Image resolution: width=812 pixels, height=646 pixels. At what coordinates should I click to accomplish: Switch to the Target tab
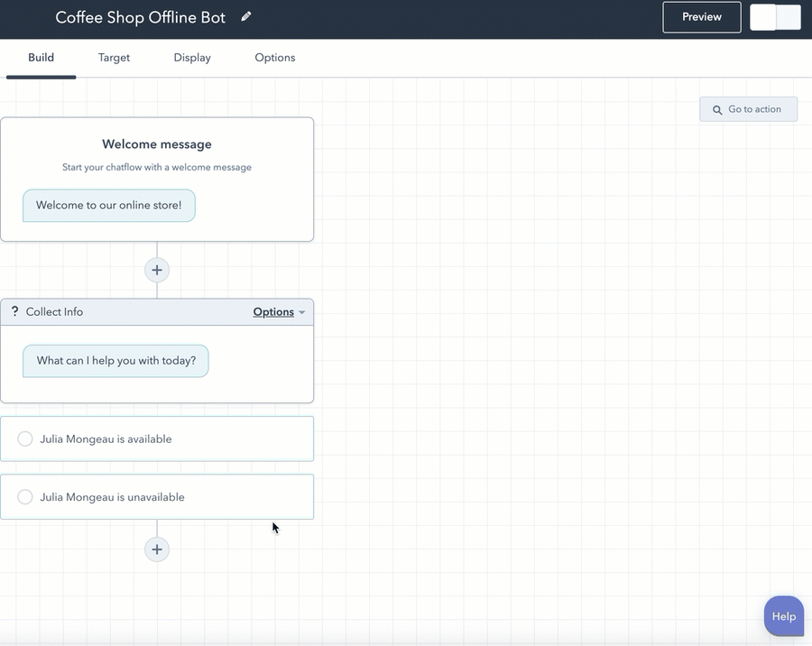(114, 57)
